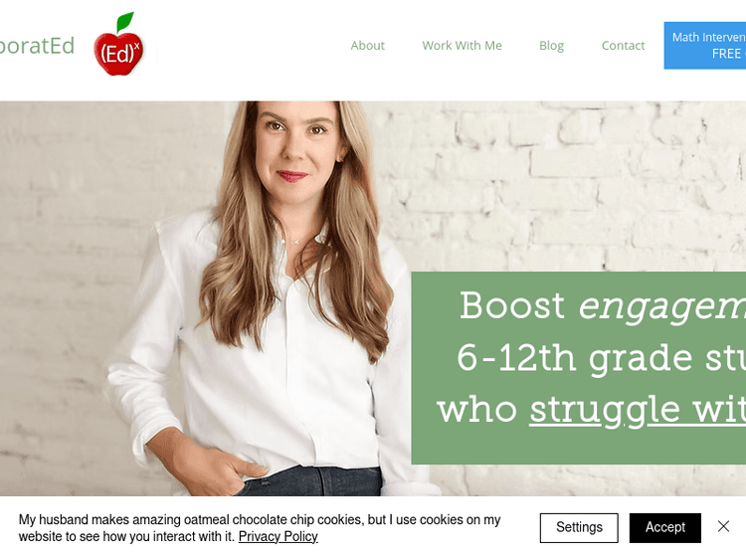Click the underlined 'struggle with' text
The width and height of the screenshot is (746, 560).
(638, 410)
